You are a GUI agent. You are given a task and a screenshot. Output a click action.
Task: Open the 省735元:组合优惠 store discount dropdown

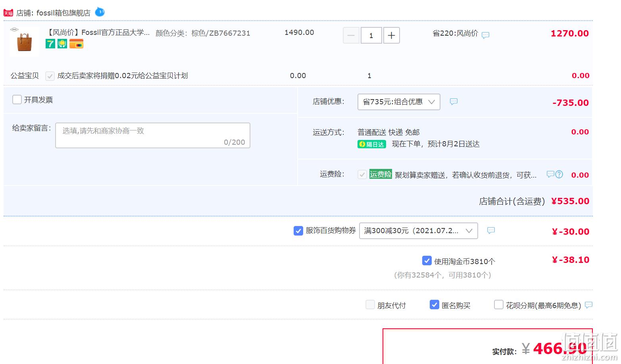click(399, 102)
